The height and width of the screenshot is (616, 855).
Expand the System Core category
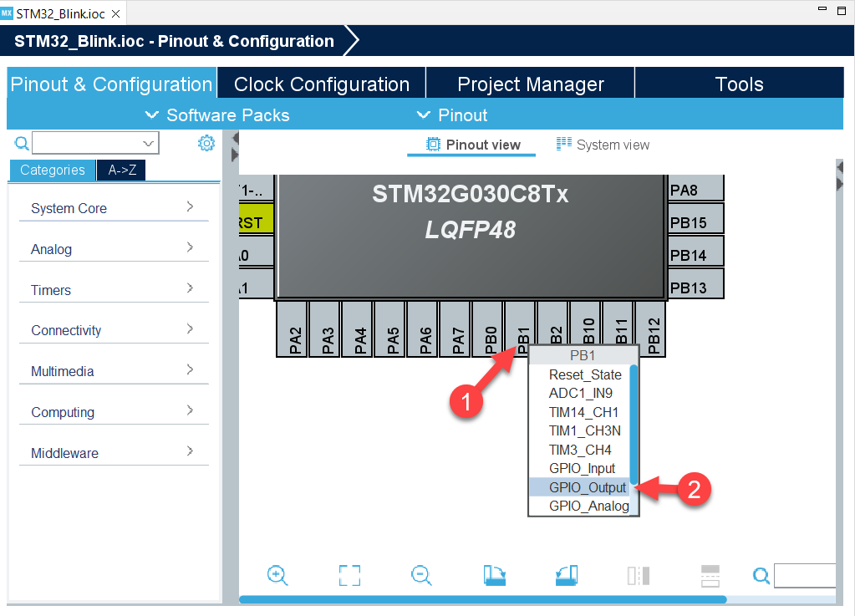(114, 207)
